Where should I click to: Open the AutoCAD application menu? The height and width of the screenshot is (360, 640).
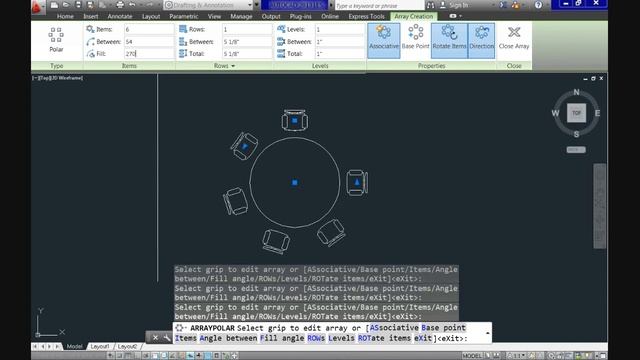37,7
